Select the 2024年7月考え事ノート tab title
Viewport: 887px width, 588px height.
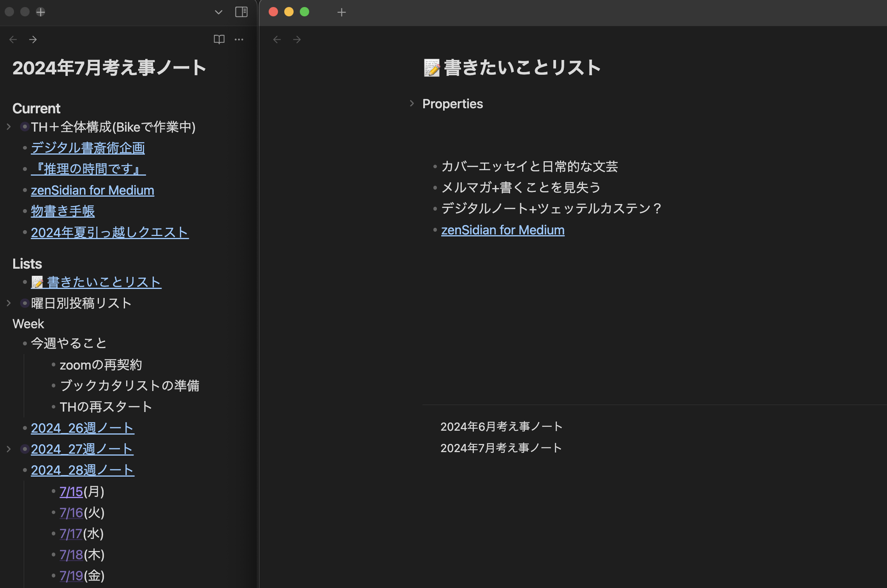click(x=109, y=67)
